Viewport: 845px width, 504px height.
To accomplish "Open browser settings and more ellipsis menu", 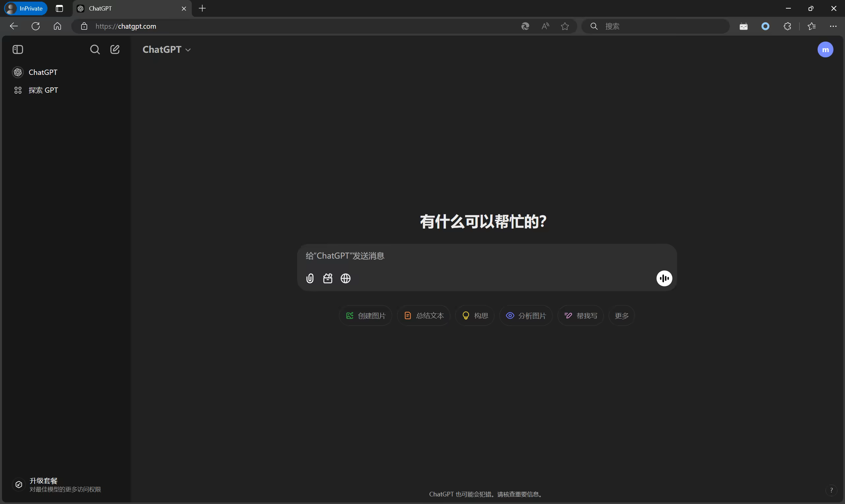I will (x=833, y=26).
